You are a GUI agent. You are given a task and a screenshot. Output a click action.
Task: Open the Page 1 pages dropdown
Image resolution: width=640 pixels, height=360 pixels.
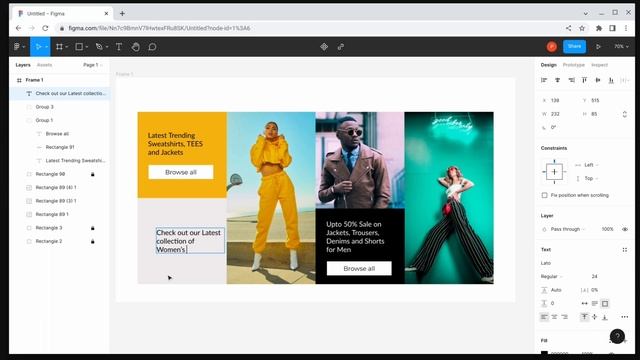click(93, 65)
